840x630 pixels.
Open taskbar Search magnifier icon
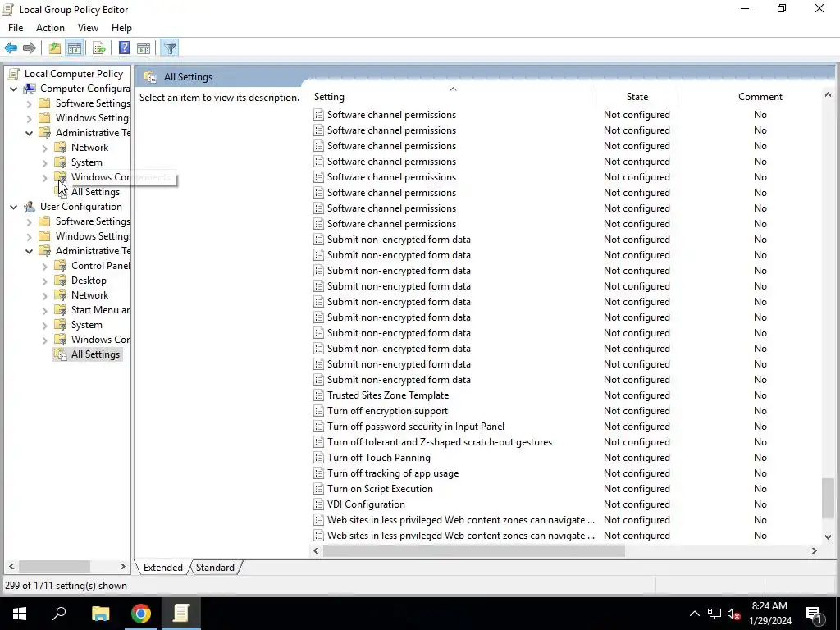click(x=59, y=613)
